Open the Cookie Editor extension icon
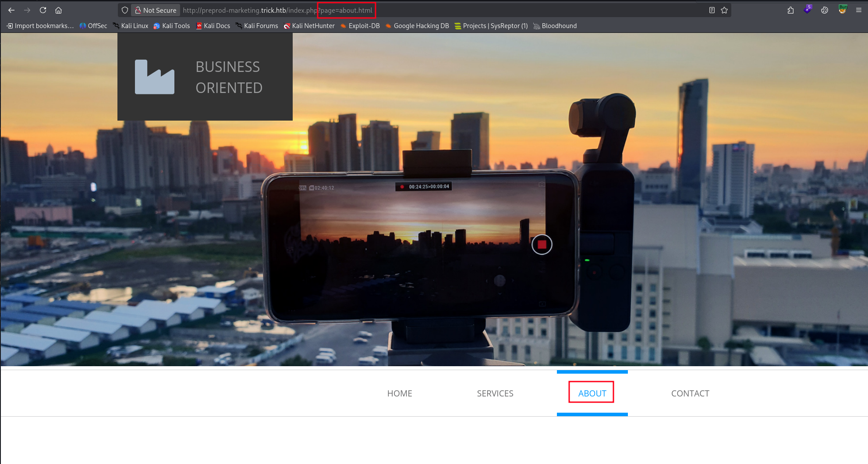This screenshot has width=868, height=464. 825,10
